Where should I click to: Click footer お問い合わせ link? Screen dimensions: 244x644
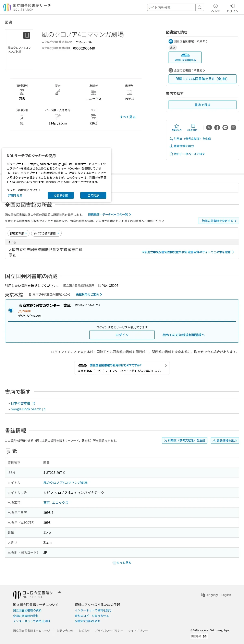coord(65,631)
